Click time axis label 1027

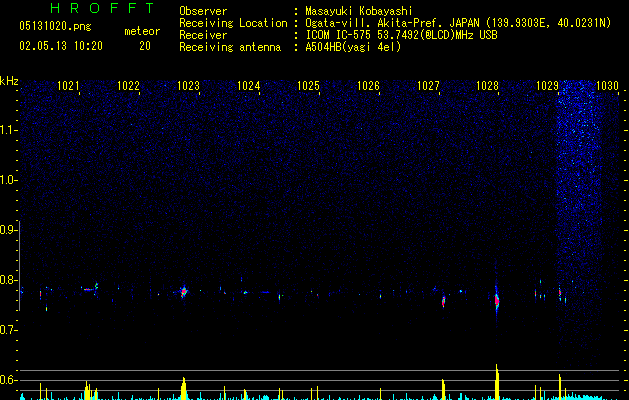coord(428,86)
